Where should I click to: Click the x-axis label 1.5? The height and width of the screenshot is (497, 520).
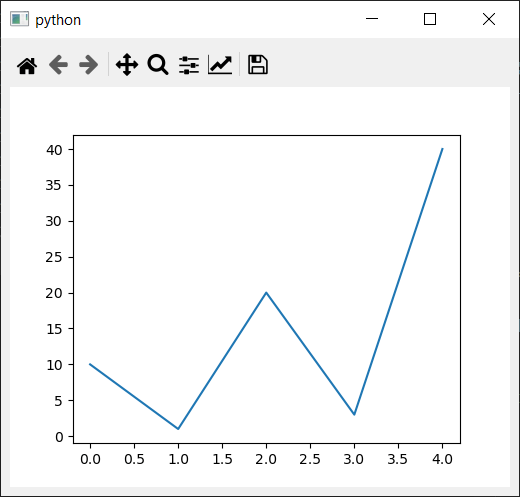222,459
